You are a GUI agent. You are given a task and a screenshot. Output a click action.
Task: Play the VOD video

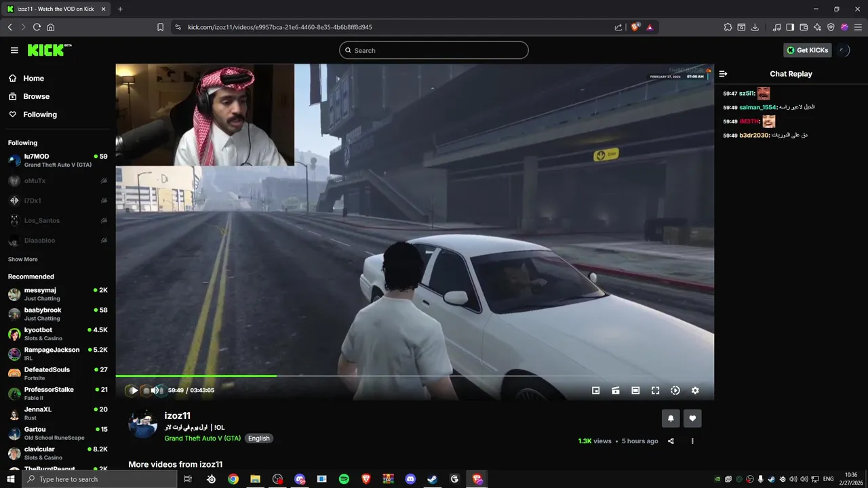pyautogui.click(x=134, y=390)
